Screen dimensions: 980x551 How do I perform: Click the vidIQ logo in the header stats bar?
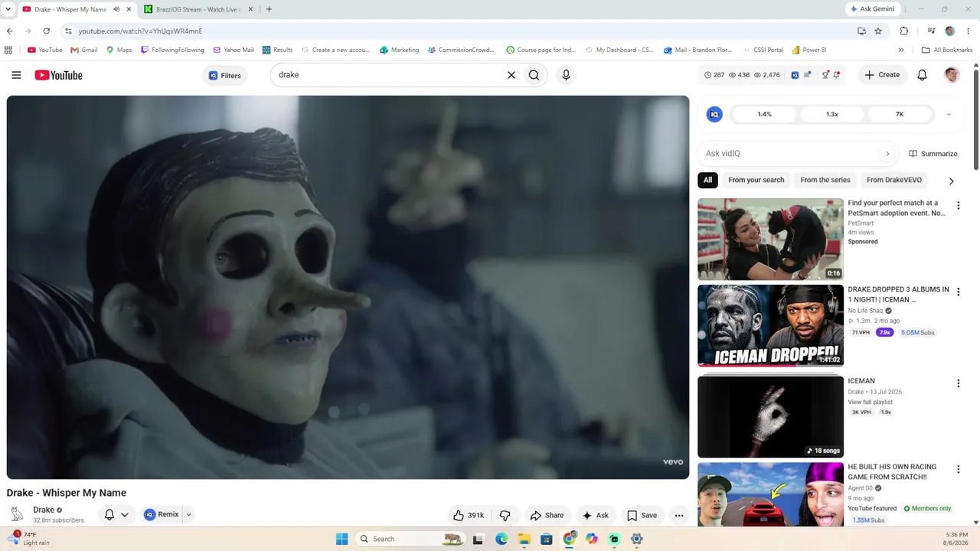795,75
